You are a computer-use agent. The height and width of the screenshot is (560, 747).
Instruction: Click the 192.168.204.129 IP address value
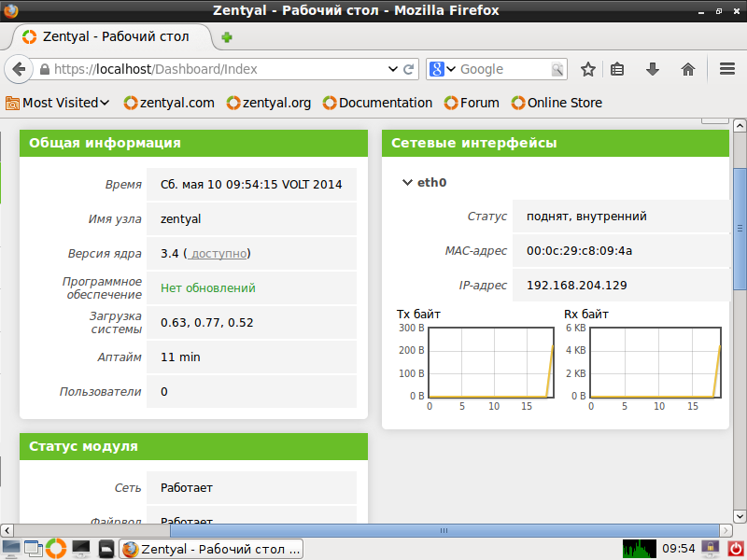[x=576, y=286]
